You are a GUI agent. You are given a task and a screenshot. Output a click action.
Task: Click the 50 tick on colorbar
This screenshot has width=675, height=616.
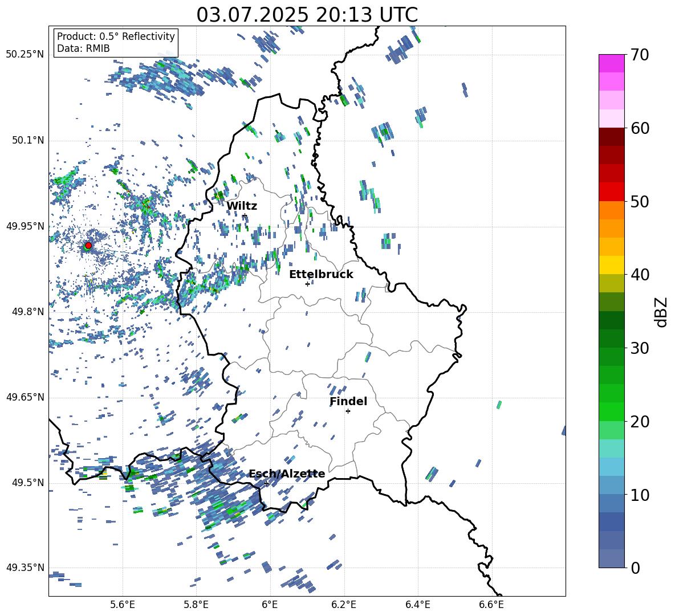pyautogui.click(x=640, y=201)
